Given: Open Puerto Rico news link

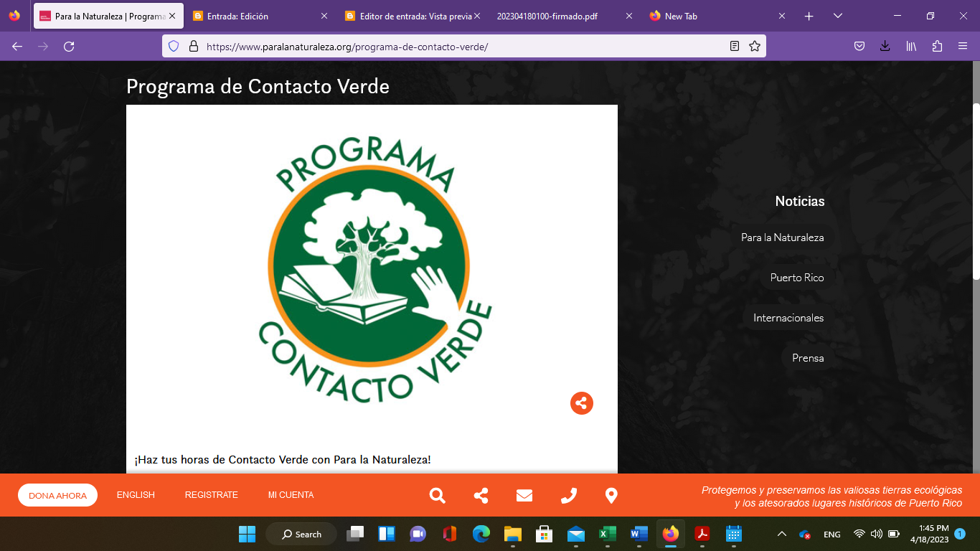Looking at the screenshot, I should tap(797, 278).
